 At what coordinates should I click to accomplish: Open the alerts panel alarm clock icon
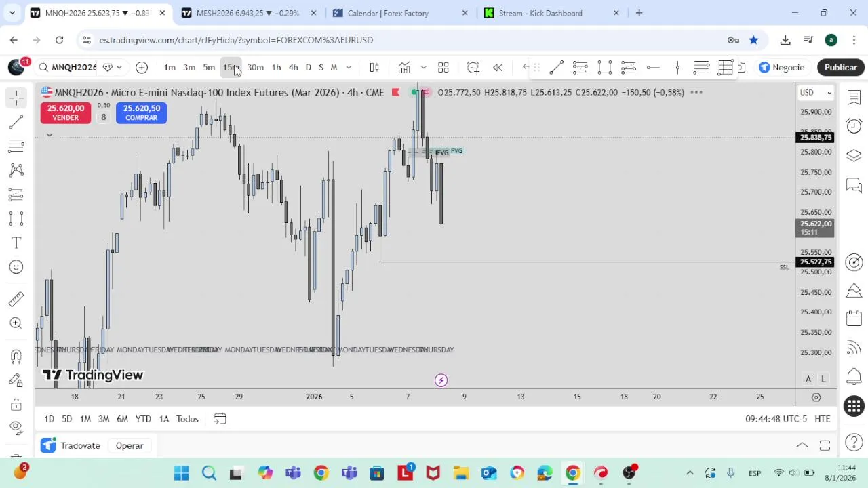coord(854,126)
